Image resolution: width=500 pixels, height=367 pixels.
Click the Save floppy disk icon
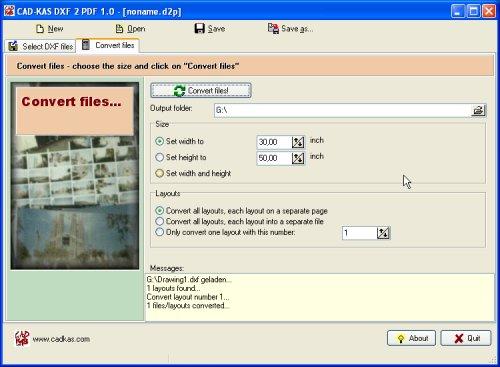click(x=199, y=29)
